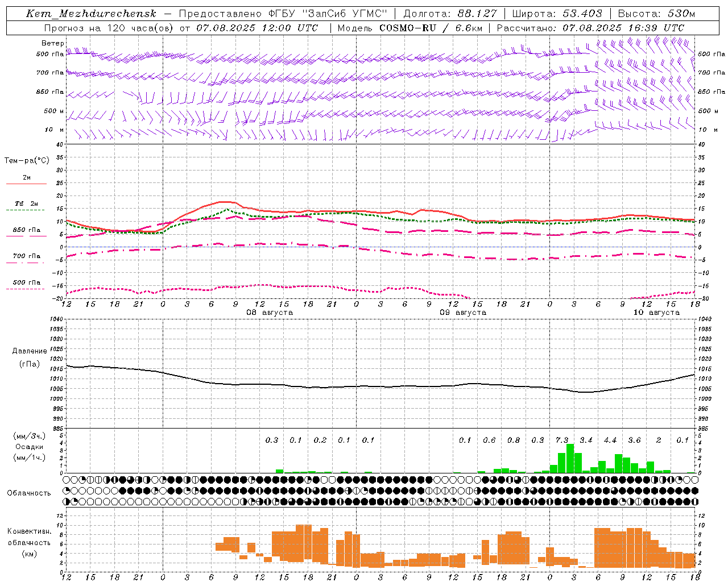Click the 0.8 precipitation value
This screenshot has width=728, height=582.
(514, 440)
